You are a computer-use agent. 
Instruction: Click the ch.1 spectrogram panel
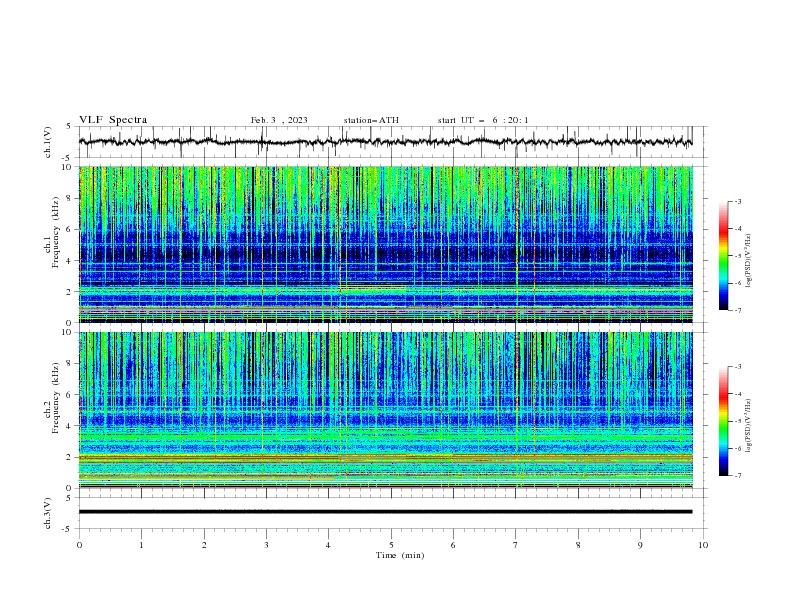(x=385, y=244)
